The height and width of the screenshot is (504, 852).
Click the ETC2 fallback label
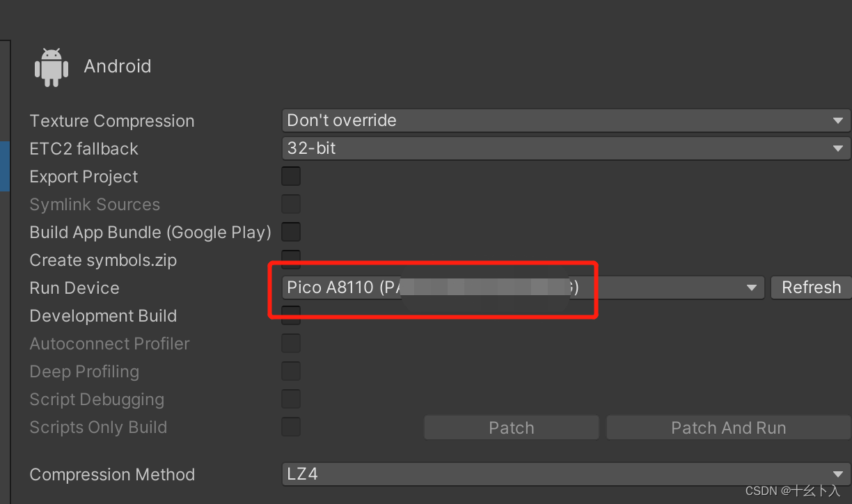pyautogui.click(x=84, y=149)
